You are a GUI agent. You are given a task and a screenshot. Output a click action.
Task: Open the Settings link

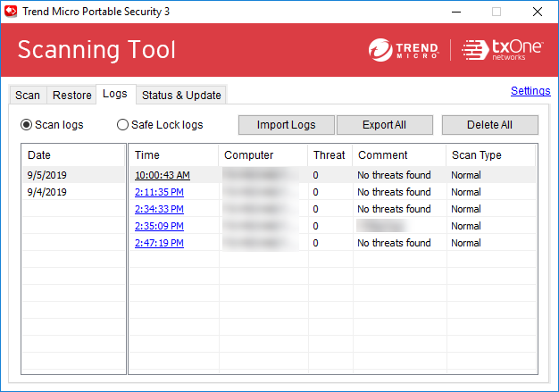point(530,91)
